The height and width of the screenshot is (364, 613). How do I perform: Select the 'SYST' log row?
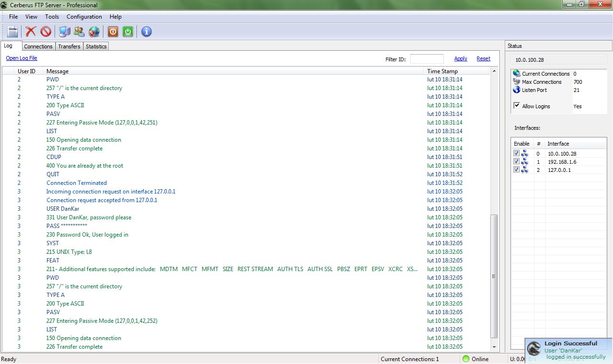pos(246,243)
